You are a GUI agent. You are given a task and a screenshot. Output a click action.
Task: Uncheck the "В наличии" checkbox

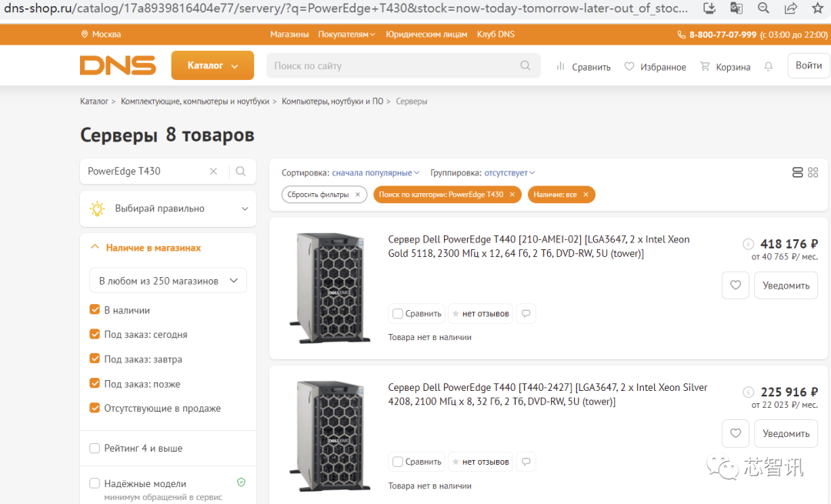point(95,310)
